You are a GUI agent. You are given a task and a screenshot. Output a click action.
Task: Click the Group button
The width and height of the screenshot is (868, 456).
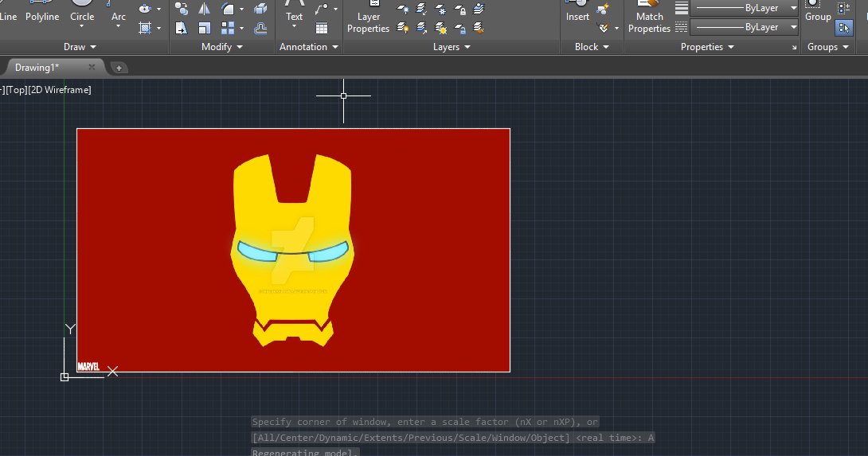pos(818,13)
